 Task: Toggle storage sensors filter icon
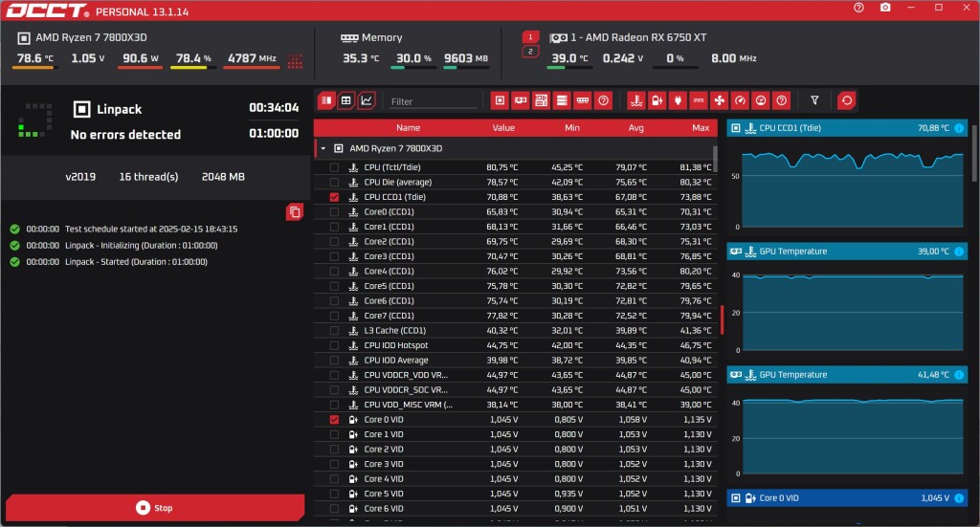[562, 100]
